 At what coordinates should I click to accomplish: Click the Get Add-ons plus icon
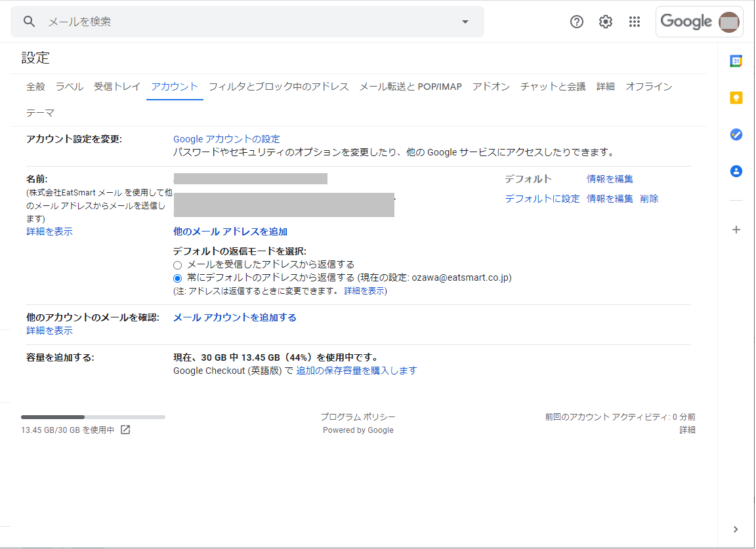(x=736, y=230)
